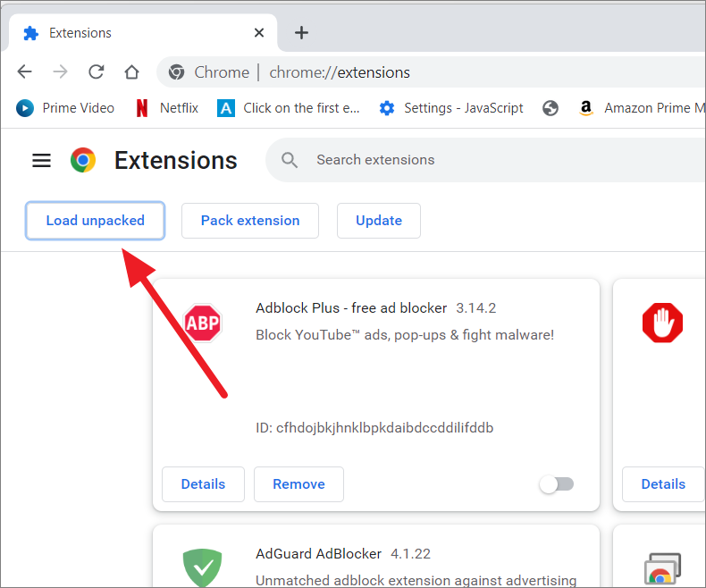Open 'Click on the first e...' bookmark

(x=288, y=108)
